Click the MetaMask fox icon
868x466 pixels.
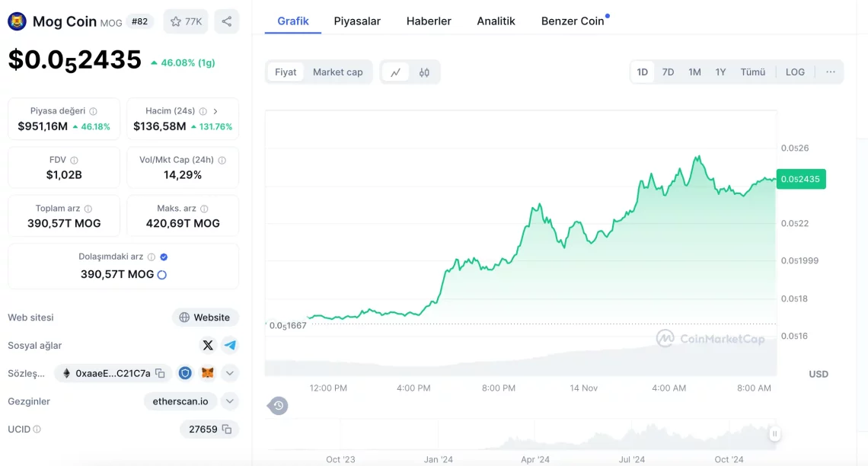(x=207, y=373)
